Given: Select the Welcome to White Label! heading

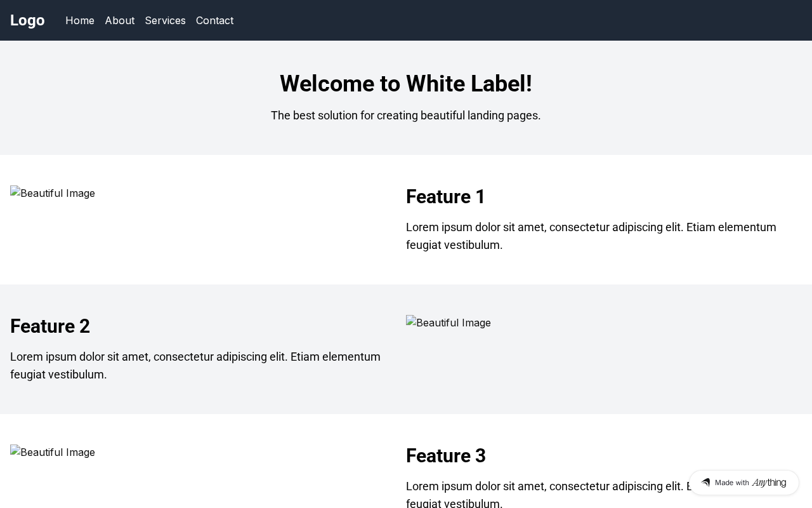Looking at the screenshot, I should point(406,84).
